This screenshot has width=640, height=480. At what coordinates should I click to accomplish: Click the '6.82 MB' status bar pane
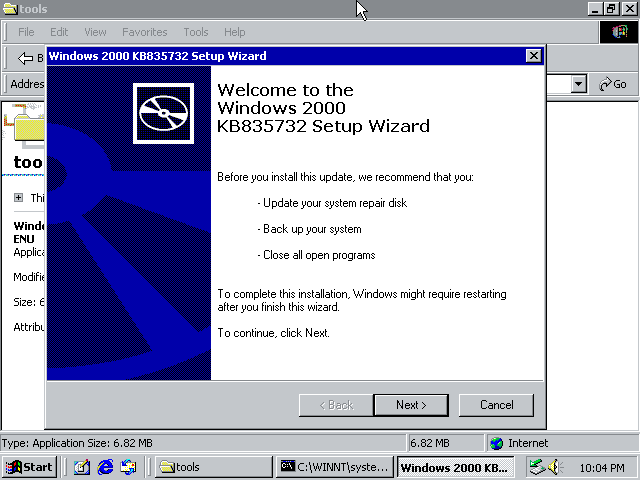(446, 443)
